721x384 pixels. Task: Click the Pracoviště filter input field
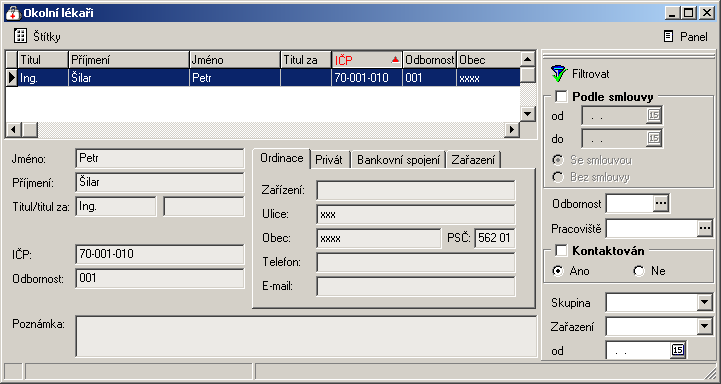coord(651,229)
